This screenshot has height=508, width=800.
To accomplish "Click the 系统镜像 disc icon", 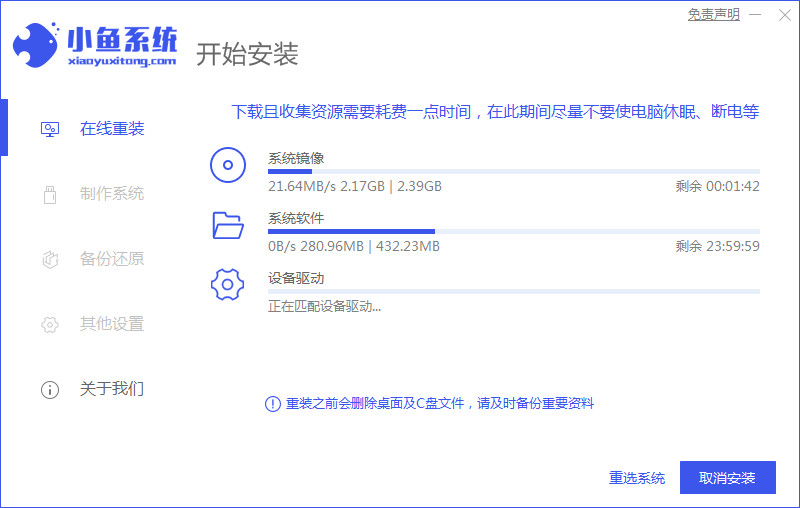I will 228,165.
